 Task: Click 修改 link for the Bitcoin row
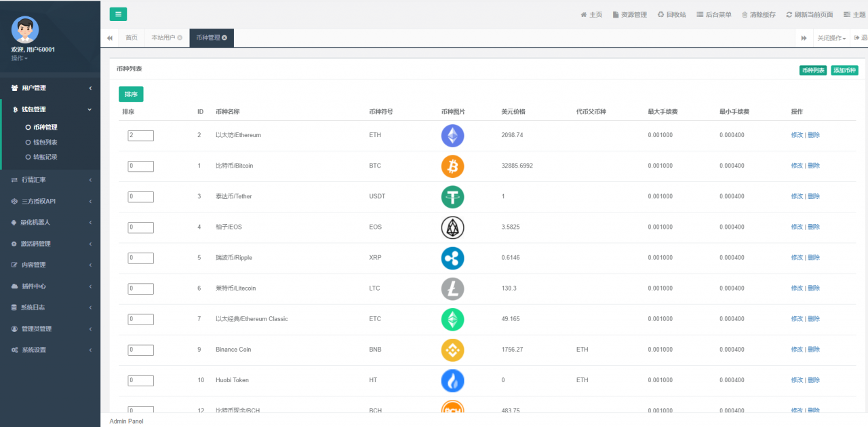796,166
